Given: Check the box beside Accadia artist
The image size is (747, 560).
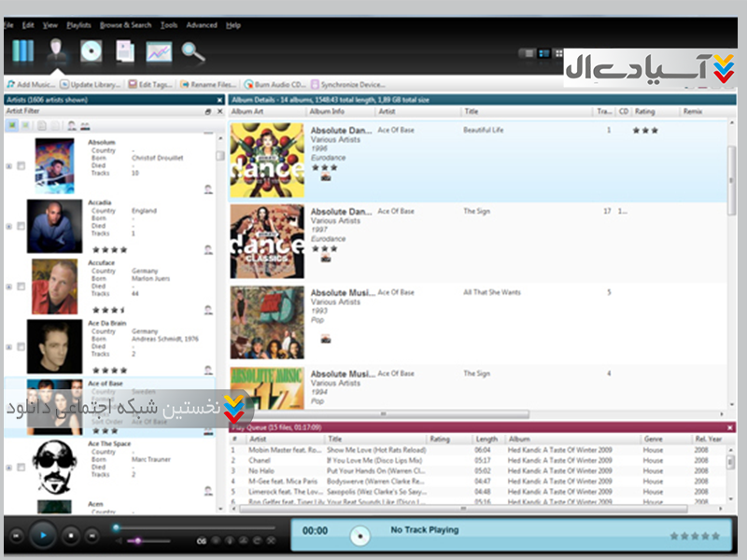Looking at the screenshot, I should coord(21,226).
